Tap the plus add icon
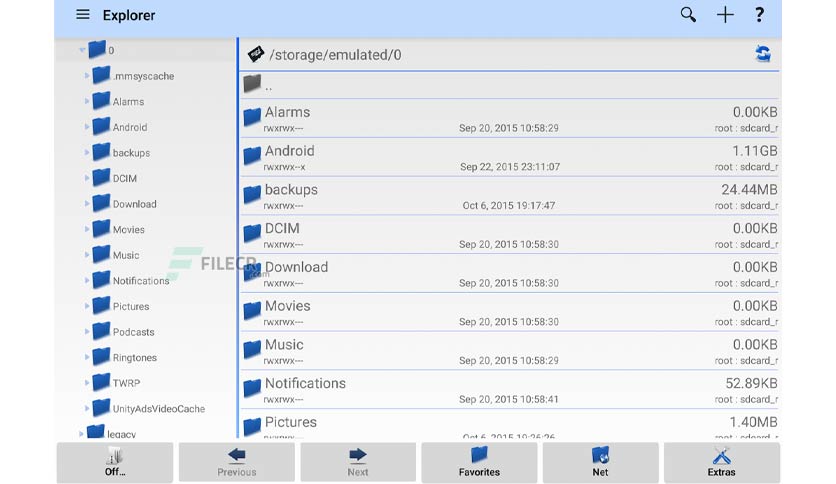Screen dimensions: 836x484 [725, 14]
